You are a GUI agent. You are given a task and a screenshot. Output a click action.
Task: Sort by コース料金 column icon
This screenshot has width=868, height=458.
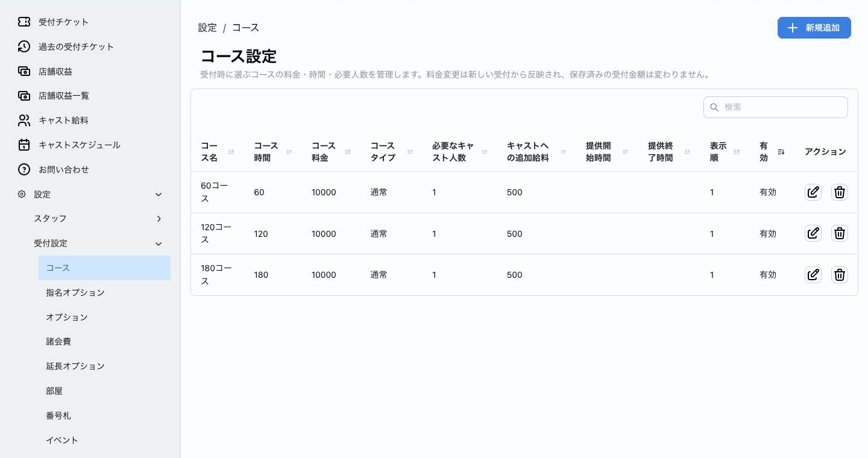[x=348, y=152]
